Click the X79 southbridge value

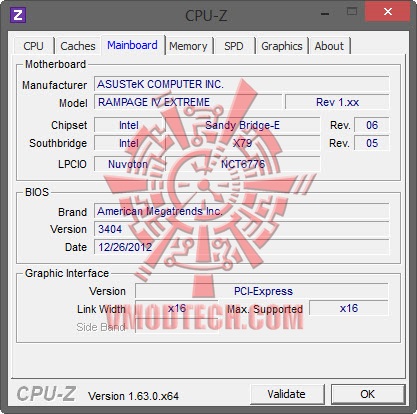pos(243,143)
